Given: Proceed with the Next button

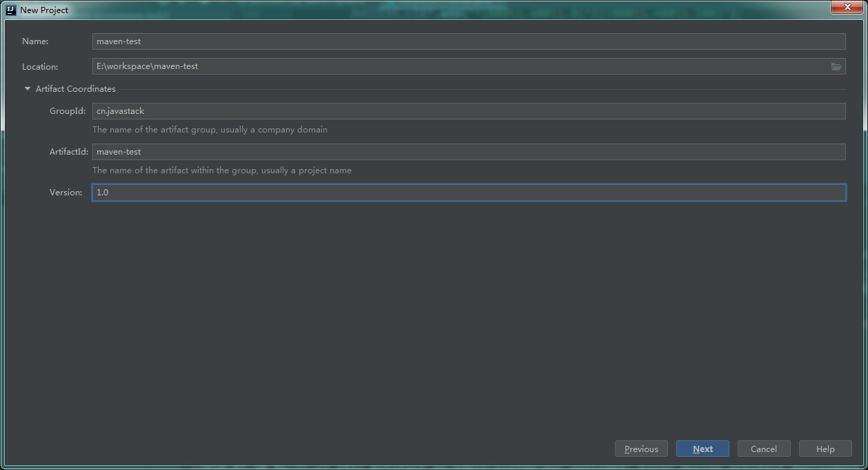Looking at the screenshot, I should (703, 449).
